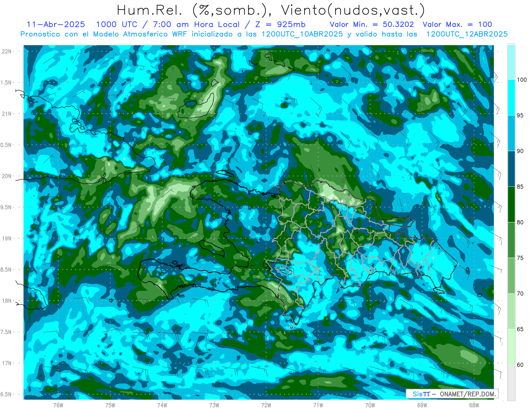
Task: Click the grey swatch below 60
Action: [511, 383]
